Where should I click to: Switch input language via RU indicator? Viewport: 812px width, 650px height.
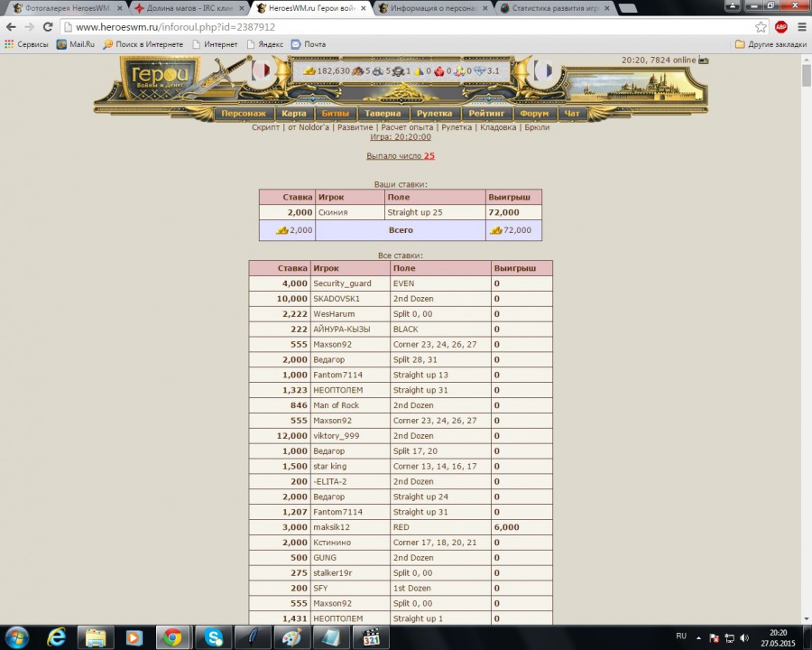point(681,636)
